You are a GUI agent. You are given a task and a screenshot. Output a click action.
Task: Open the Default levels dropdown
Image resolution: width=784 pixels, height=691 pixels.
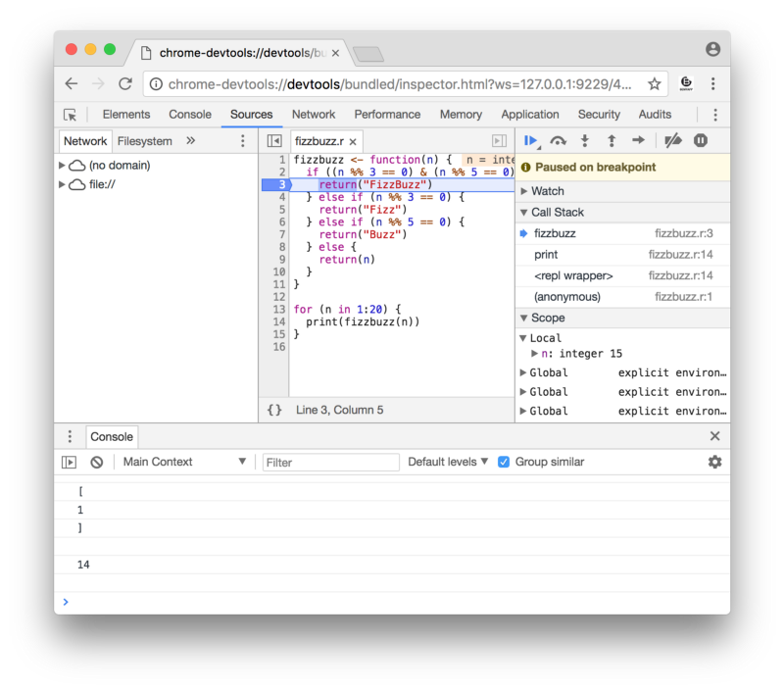coord(448,462)
